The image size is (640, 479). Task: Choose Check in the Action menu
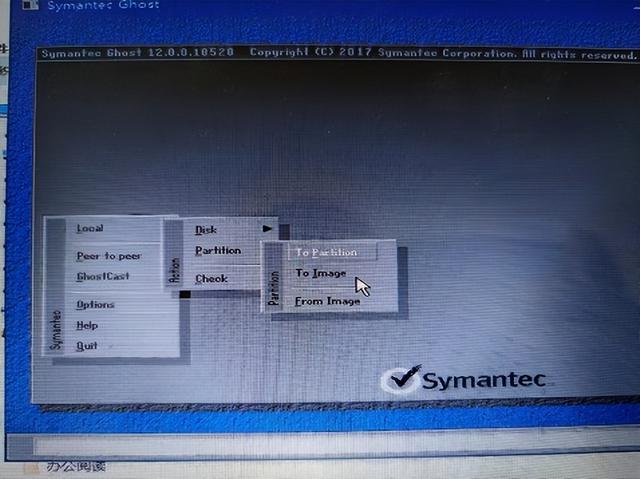(x=211, y=279)
